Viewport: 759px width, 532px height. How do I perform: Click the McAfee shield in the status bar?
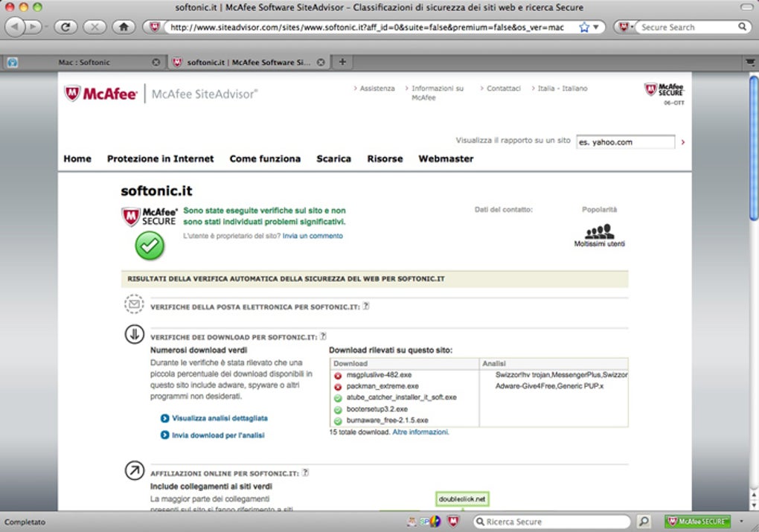(453, 522)
